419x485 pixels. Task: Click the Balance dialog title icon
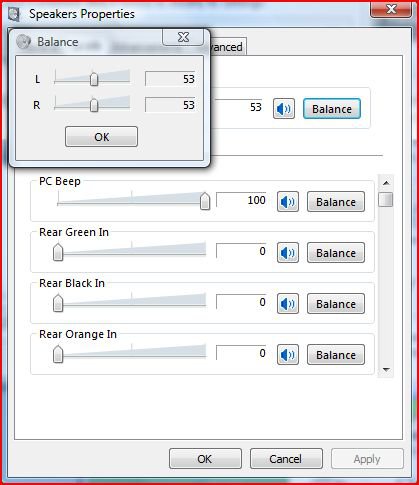23,42
